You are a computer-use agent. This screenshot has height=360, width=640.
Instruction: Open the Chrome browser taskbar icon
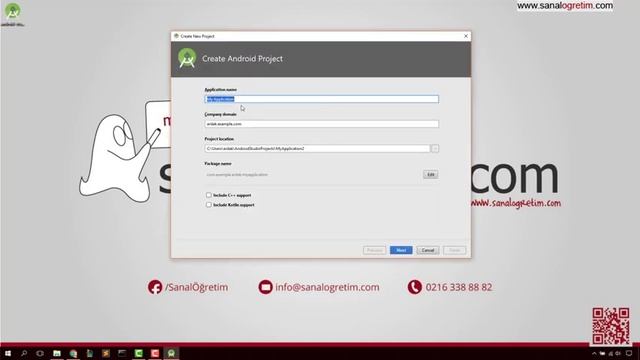click(73, 353)
